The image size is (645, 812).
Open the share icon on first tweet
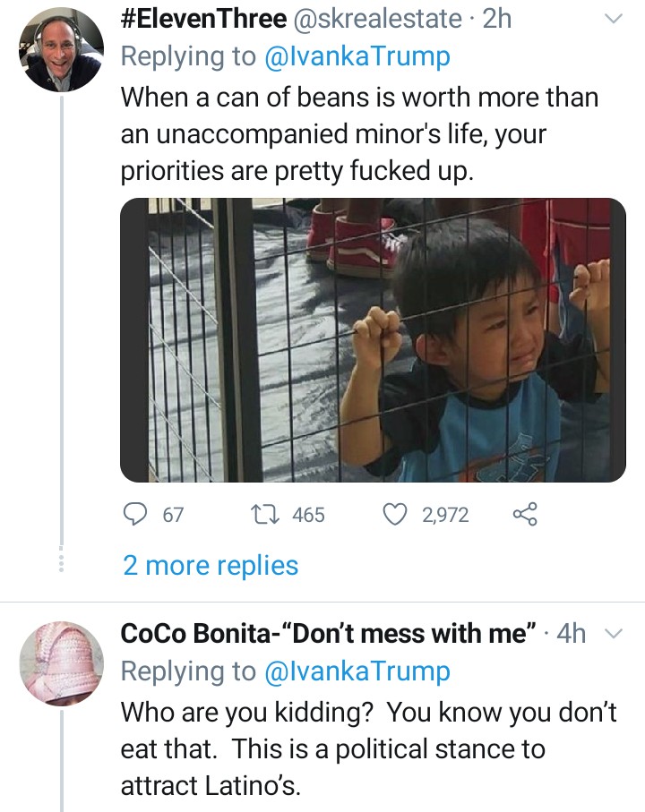click(x=525, y=514)
